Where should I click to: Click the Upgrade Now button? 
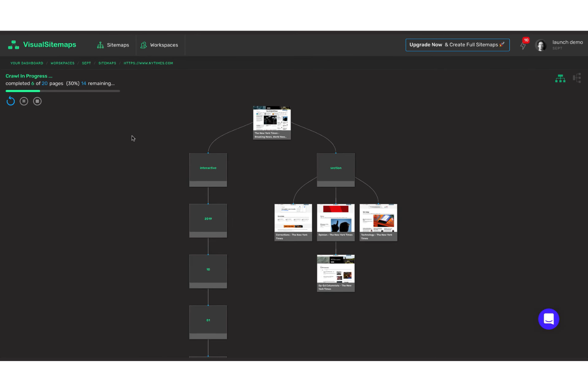coord(457,45)
